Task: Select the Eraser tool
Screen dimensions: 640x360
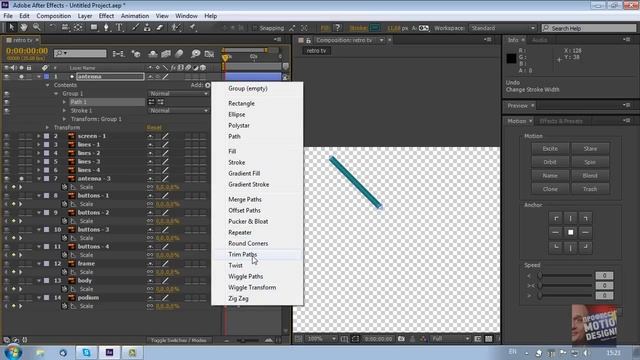Action: click(160, 27)
